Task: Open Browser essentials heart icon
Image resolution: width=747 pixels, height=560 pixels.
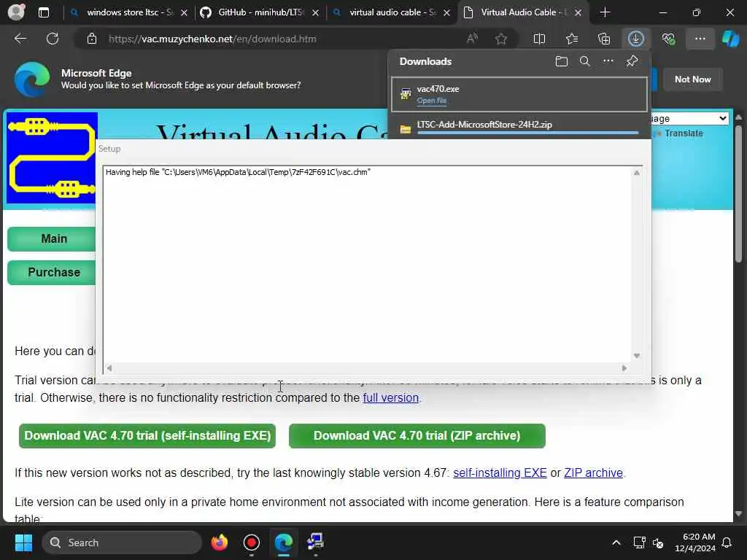Action: [x=668, y=39]
